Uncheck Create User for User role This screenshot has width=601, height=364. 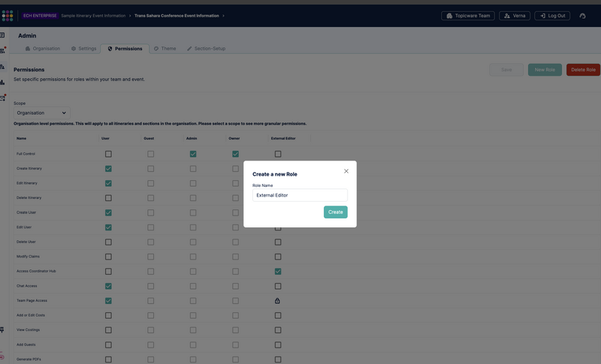pos(108,212)
